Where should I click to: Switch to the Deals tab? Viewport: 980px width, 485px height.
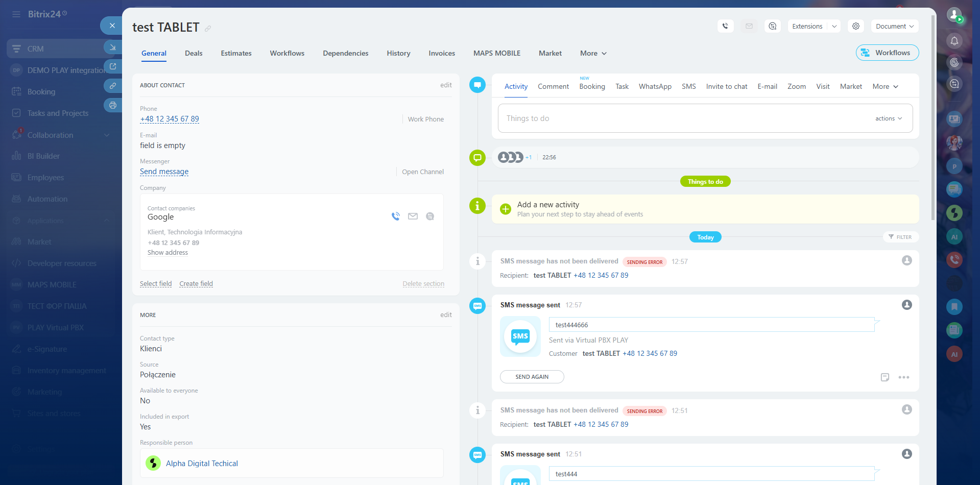[x=194, y=53]
